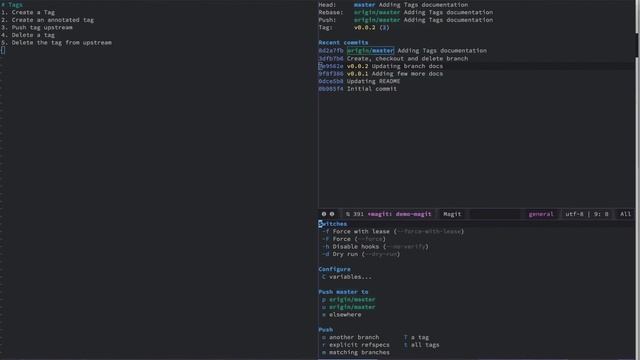640x360 pixels.
Task: Collapse the Recent commits section
Action: tap(343, 42)
